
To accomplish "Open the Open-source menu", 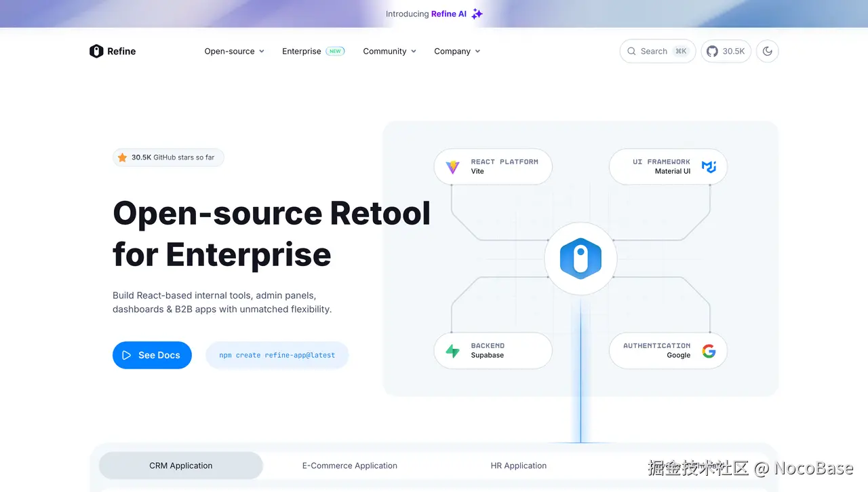I will (234, 51).
